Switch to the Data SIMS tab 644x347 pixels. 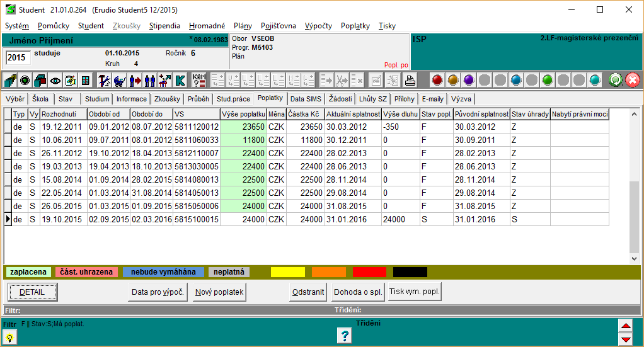click(306, 99)
